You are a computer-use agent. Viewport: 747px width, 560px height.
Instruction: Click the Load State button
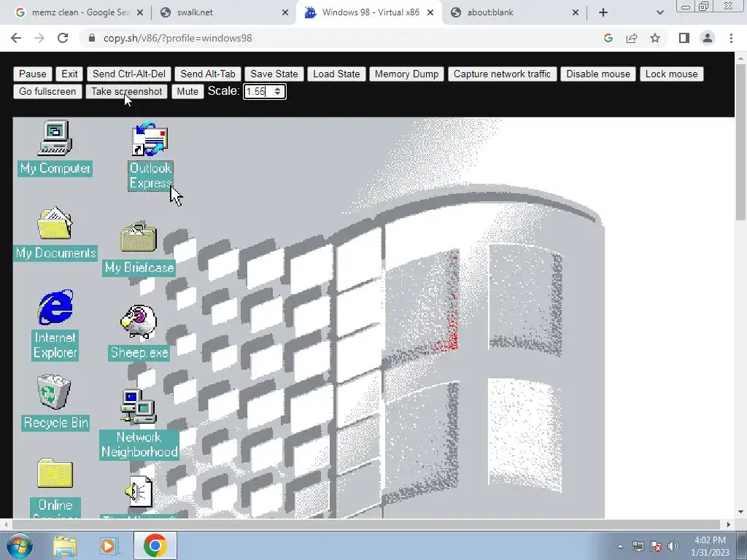[x=336, y=74]
